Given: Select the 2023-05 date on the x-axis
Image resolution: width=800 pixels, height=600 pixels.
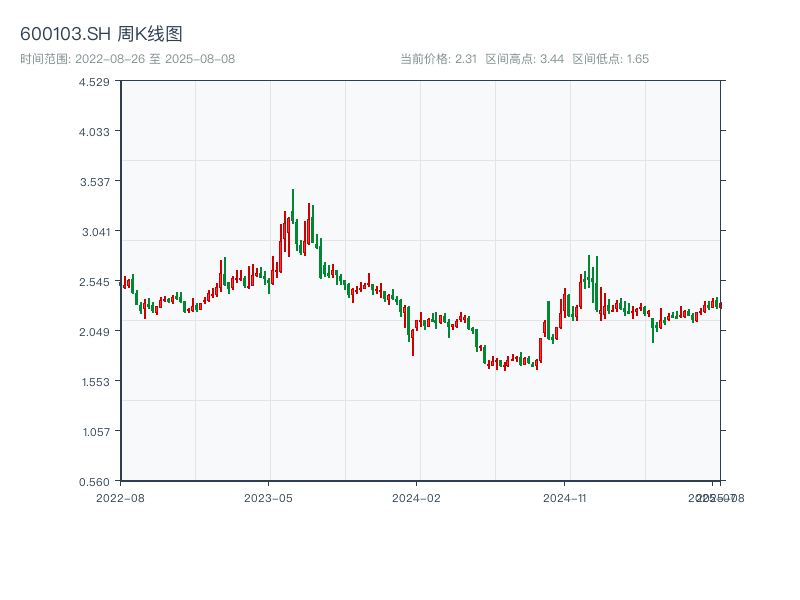Looking at the screenshot, I should [268, 497].
